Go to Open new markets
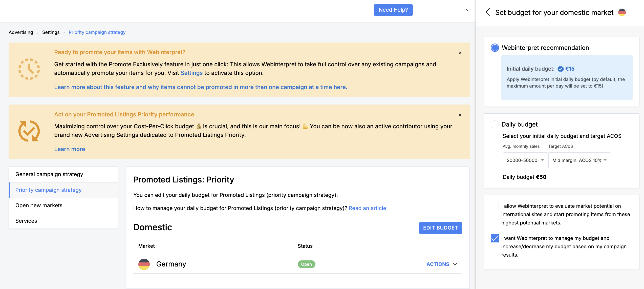This screenshot has width=644, height=289. (x=63, y=205)
